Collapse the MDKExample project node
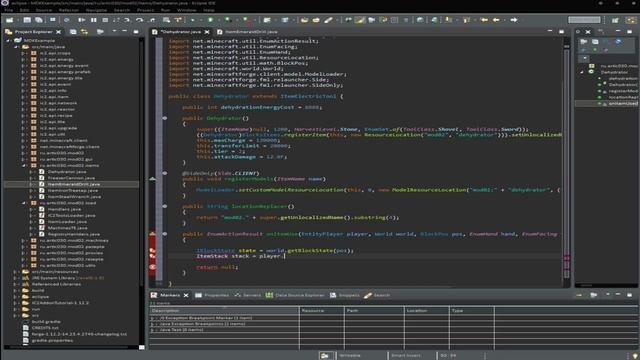The height and width of the screenshot is (360, 640). point(8,41)
